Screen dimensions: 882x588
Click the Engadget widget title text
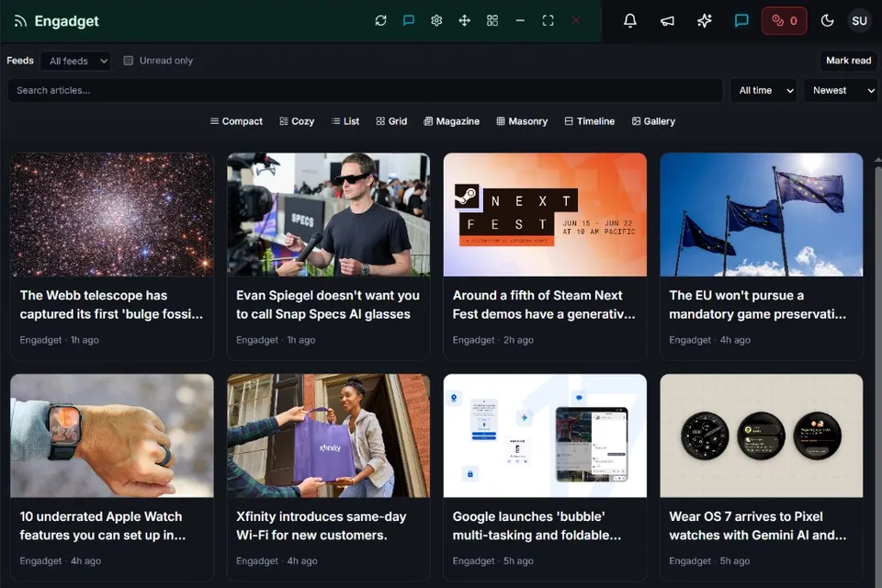coord(66,21)
